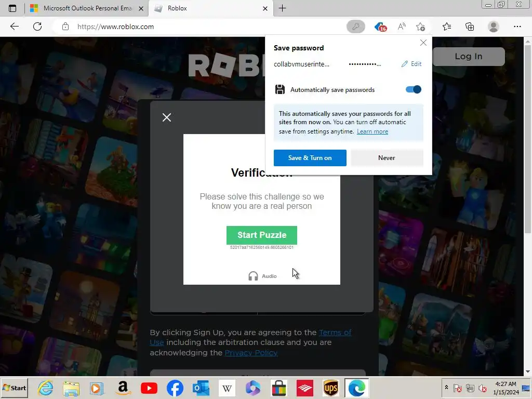This screenshot has width=532, height=399.
Task: Open Facebook taskbar shortcut
Action: (x=175, y=388)
